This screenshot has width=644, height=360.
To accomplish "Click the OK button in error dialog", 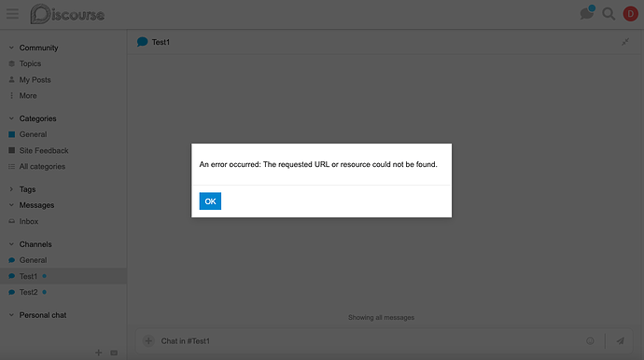I will (210, 201).
